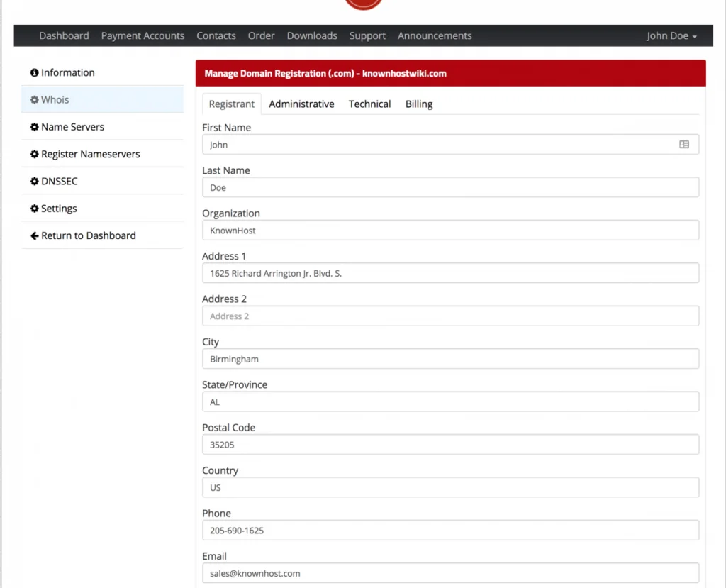The height and width of the screenshot is (588, 726).
Task: Click the gear icon beside Whois
Action: 34,99
